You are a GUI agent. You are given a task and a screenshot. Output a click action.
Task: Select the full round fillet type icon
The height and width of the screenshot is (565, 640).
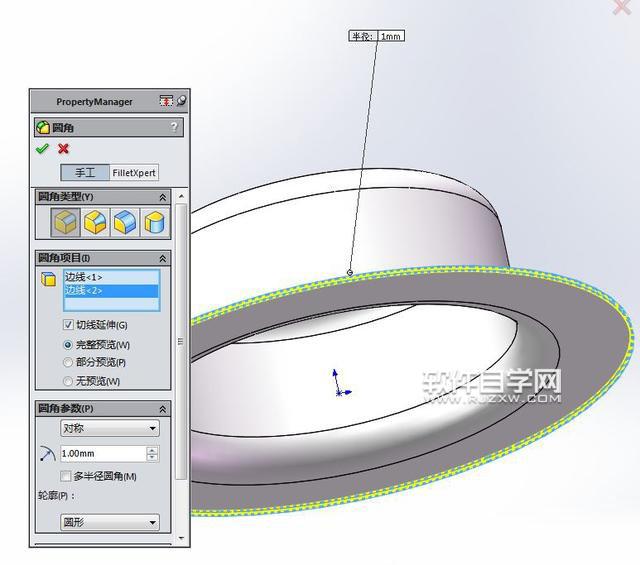point(155,222)
